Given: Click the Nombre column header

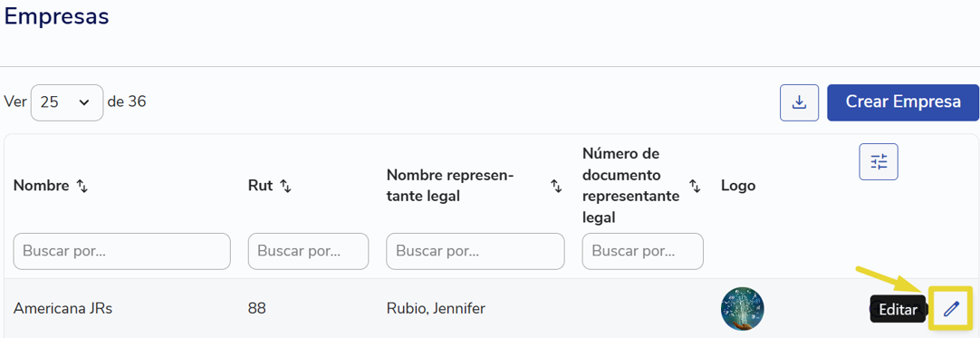Looking at the screenshot, I should click(42, 186).
